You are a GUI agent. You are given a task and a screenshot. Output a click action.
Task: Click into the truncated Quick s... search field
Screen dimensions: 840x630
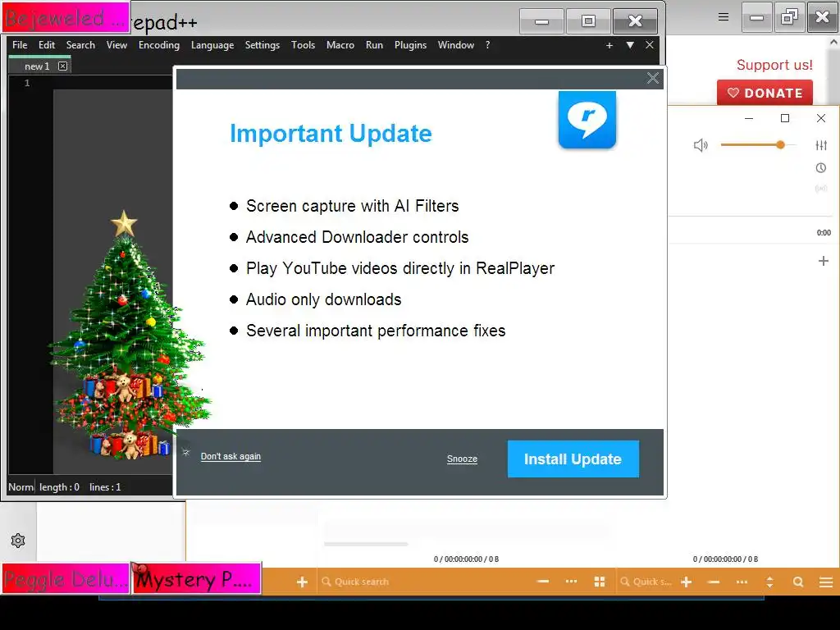click(646, 582)
